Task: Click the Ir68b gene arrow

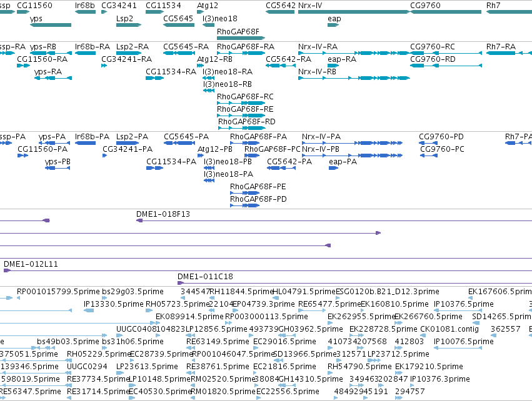Action: point(85,12)
